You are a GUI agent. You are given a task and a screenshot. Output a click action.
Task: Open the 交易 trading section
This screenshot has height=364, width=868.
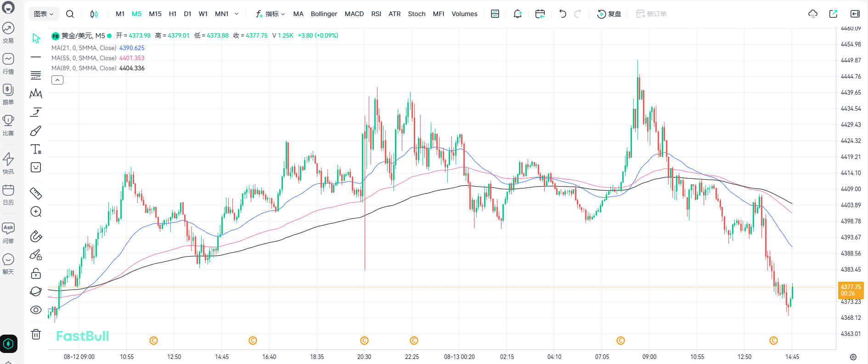8,33
